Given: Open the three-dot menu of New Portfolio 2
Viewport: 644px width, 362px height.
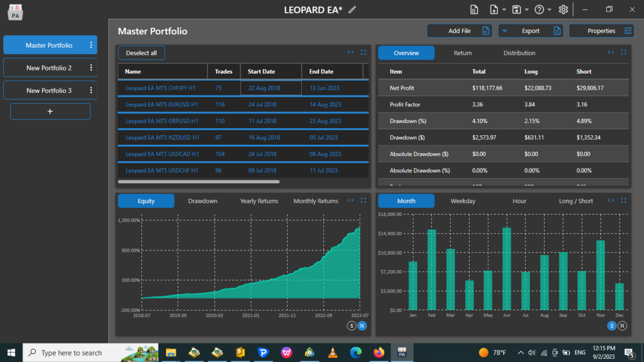Looking at the screenshot, I should tap(91, 68).
